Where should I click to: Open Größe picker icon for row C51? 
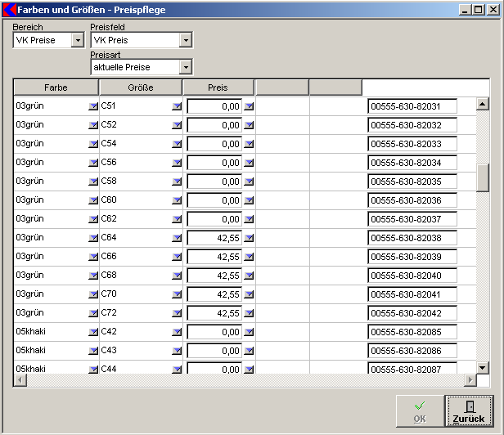(177, 106)
